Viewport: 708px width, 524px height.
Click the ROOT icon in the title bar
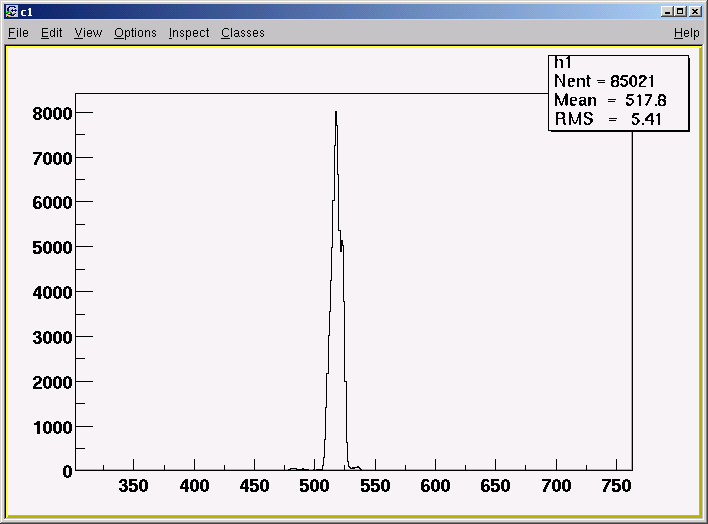[x=12, y=12]
